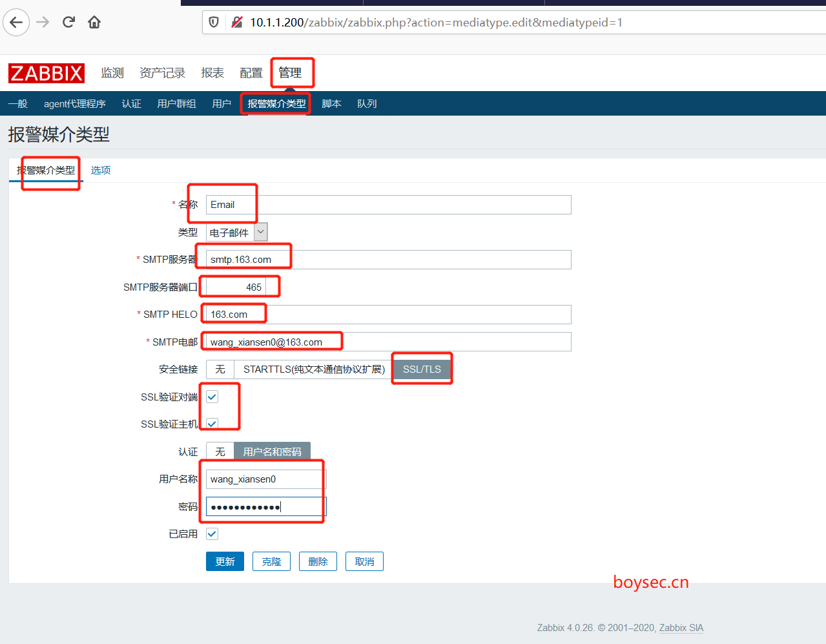Click the 克隆 button
This screenshot has width=826, height=644.
[271, 561]
